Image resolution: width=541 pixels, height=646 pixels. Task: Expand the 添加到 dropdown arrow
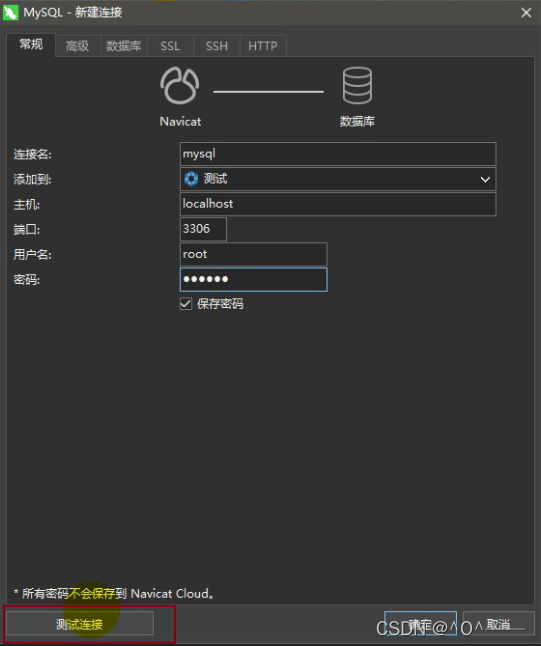click(x=485, y=179)
